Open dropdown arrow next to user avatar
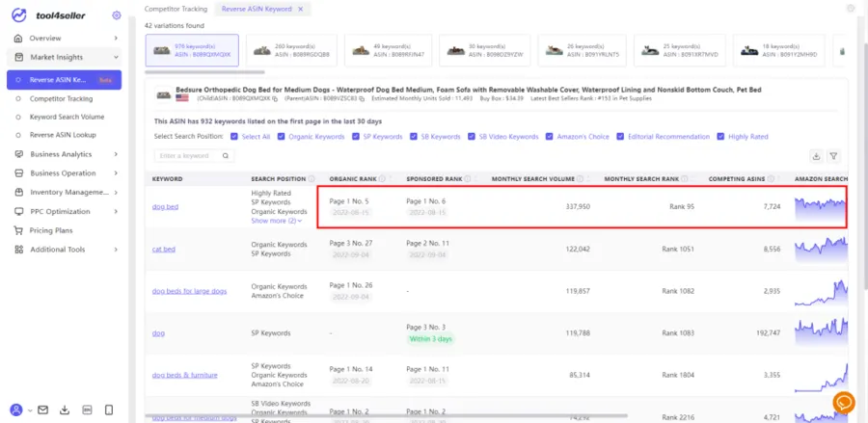868x423 pixels. 29,410
